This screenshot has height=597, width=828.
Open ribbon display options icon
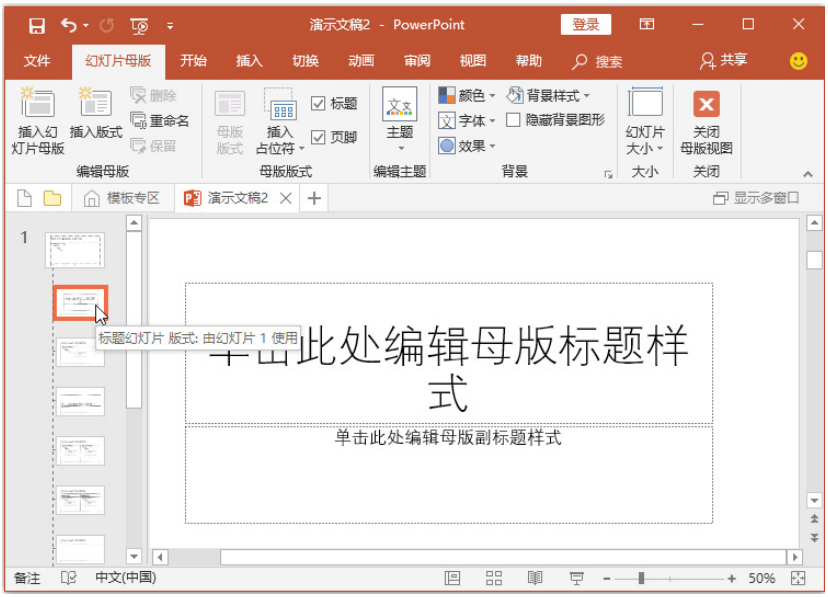pyautogui.click(x=646, y=24)
